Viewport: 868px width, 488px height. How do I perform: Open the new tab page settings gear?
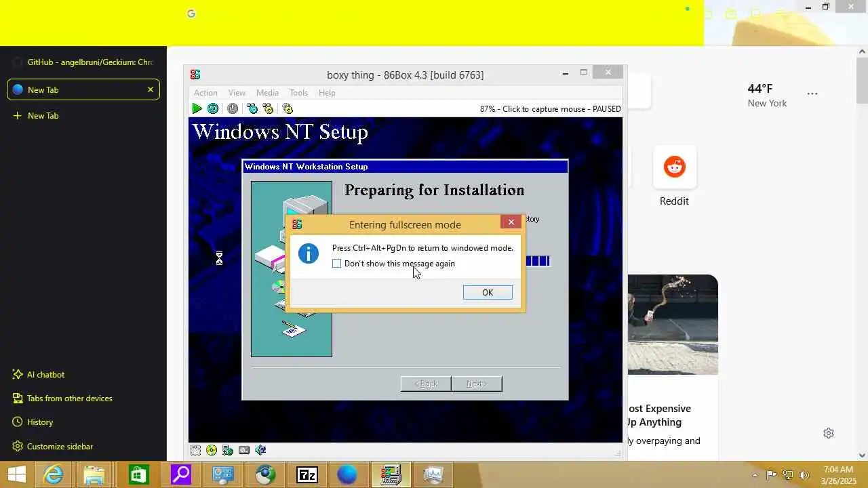(829, 433)
